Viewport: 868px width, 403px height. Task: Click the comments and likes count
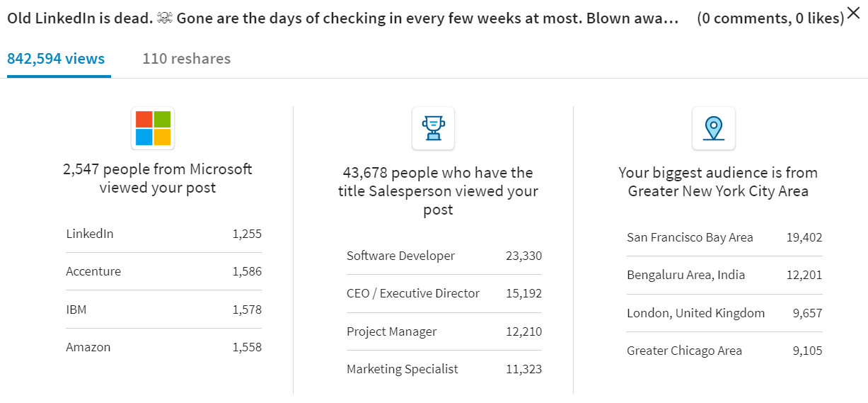tap(770, 18)
